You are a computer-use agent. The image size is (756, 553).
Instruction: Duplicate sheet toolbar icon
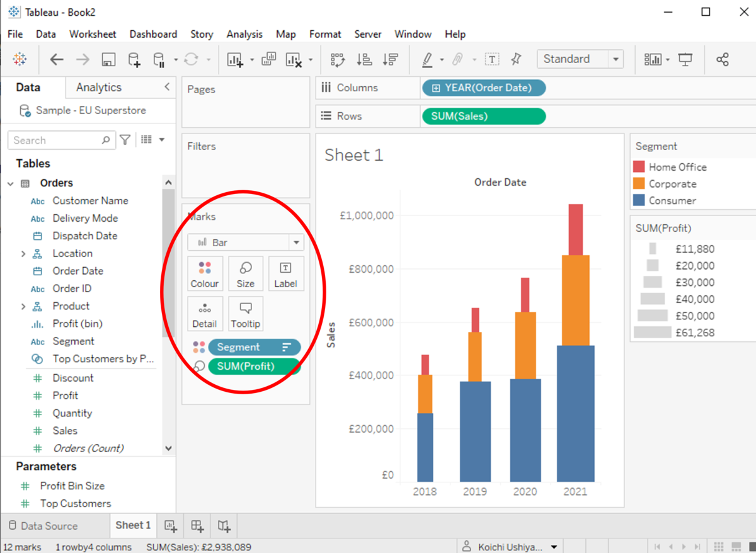click(x=268, y=59)
